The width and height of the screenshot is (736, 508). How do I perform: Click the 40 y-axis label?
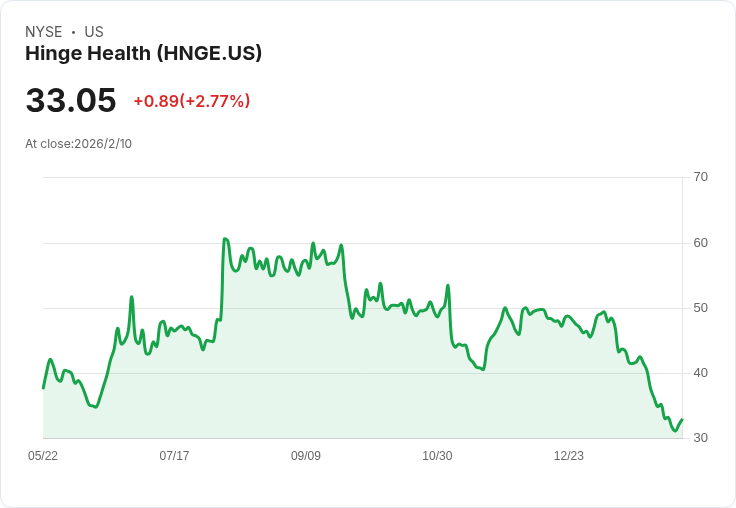[700, 373]
